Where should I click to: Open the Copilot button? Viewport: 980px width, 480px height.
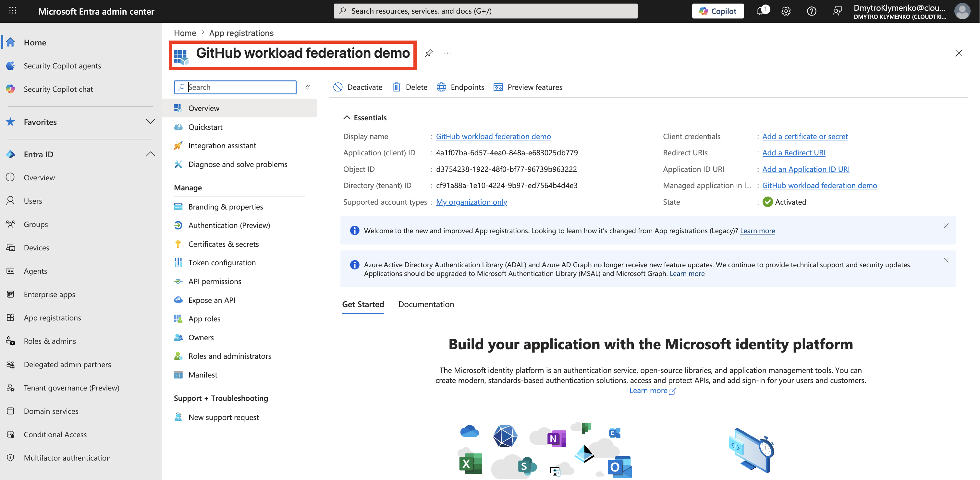pyautogui.click(x=717, y=11)
